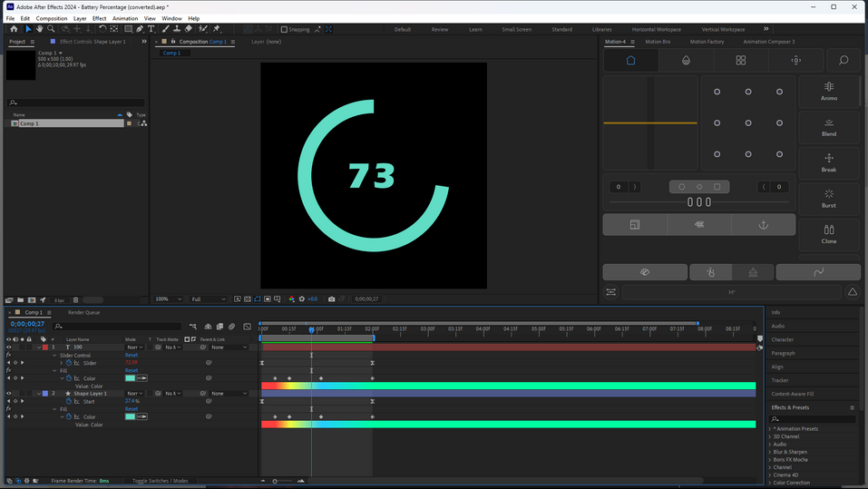Open the Motion-4 Burst tool

[829, 198]
